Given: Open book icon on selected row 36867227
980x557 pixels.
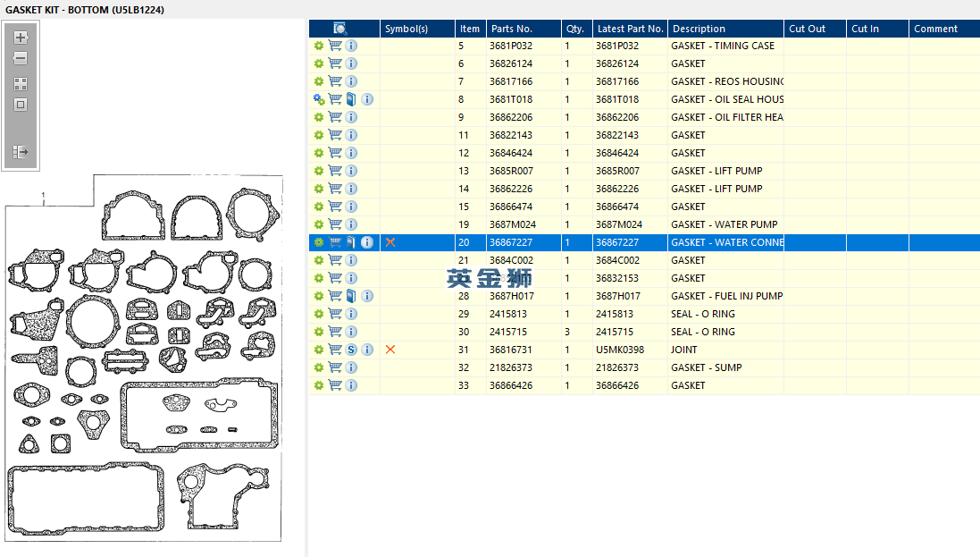Looking at the screenshot, I should click(351, 242).
